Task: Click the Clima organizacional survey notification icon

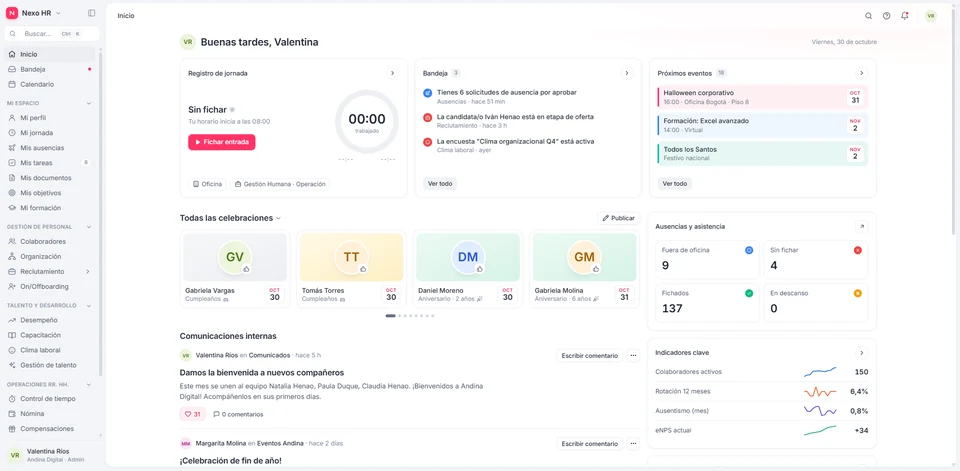Action: click(427, 141)
